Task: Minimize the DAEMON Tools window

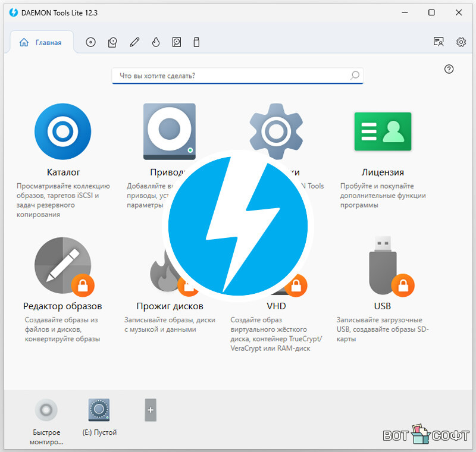Action: [405, 12]
